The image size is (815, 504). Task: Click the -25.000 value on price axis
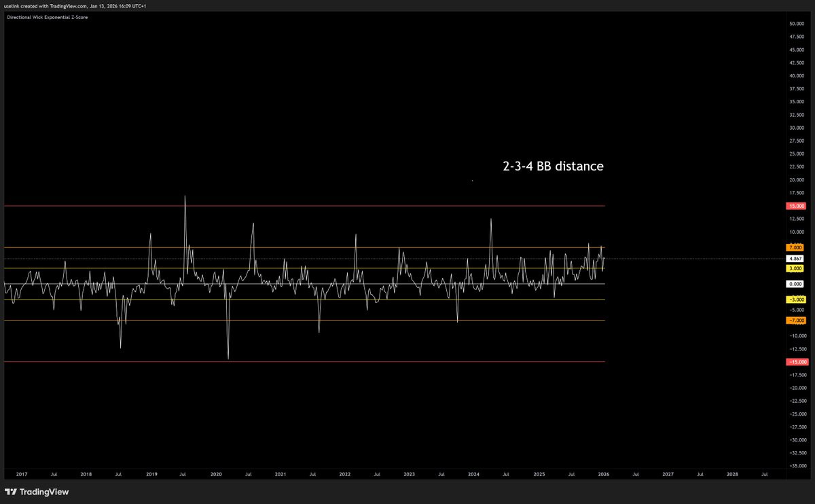(797, 414)
